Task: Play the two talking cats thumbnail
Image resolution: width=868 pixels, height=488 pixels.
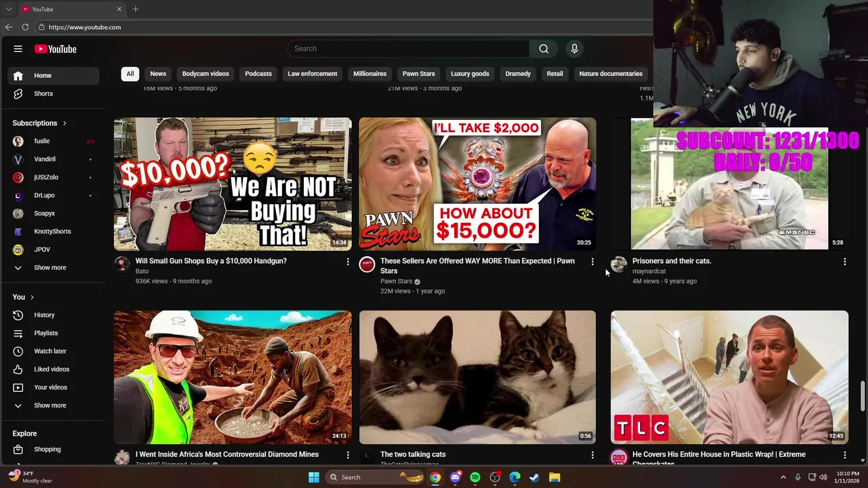Action: (x=477, y=377)
